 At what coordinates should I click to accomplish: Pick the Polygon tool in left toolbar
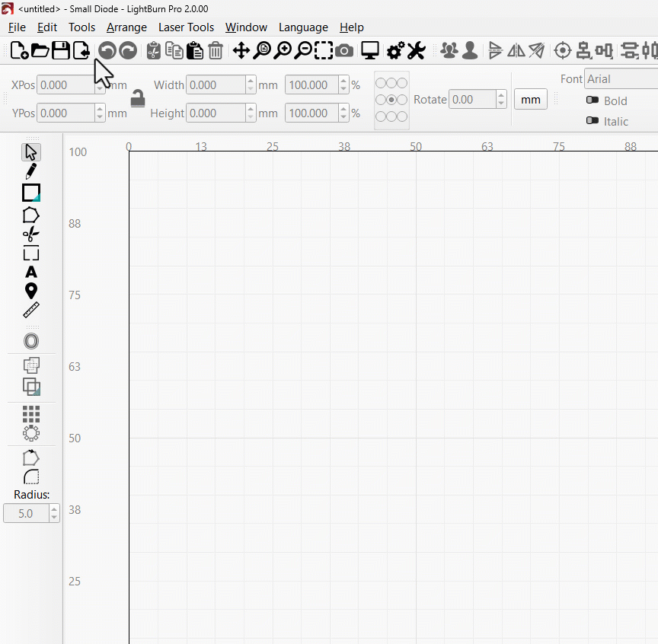(31, 215)
